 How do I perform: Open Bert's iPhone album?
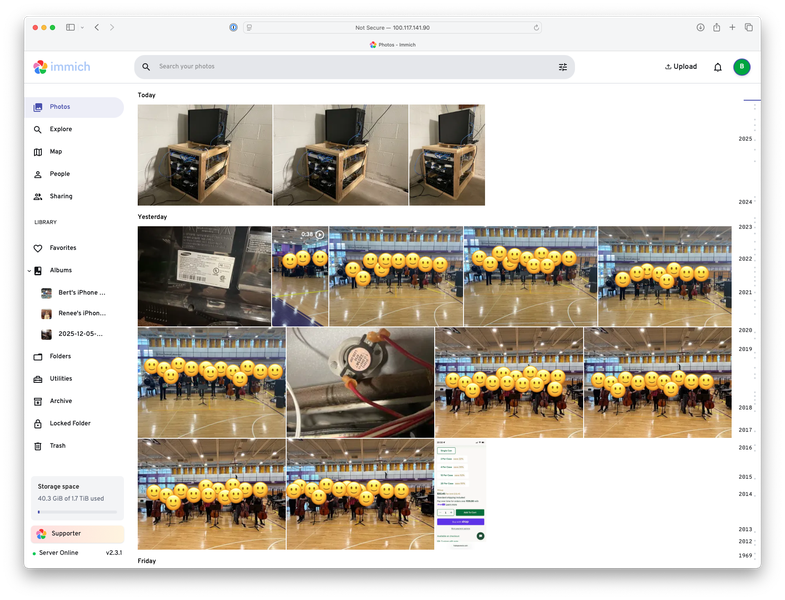[74, 292]
